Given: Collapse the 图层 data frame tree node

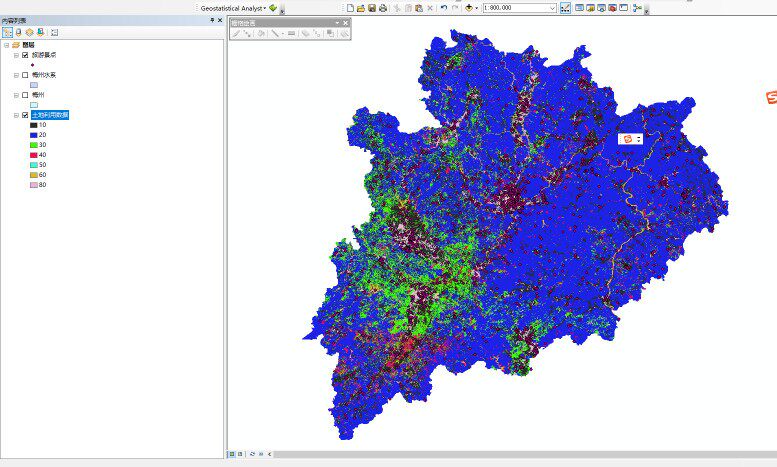Looking at the screenshot, I should tap(5, 45).
